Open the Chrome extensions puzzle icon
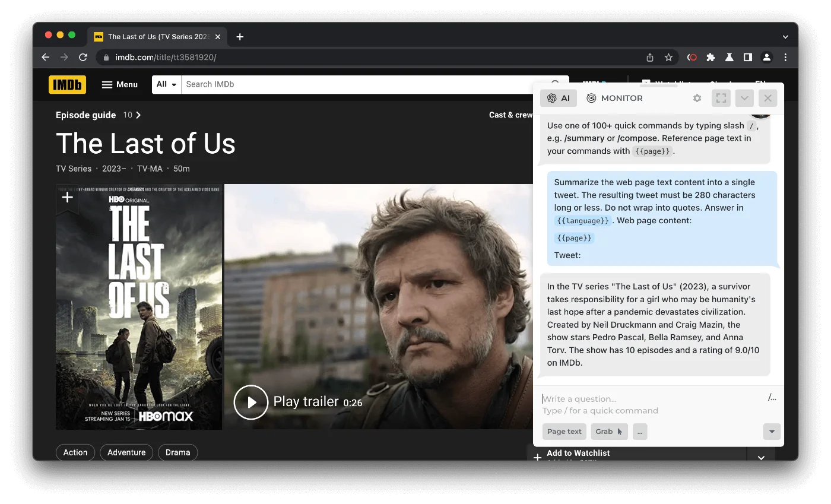 tap(711, 58)
